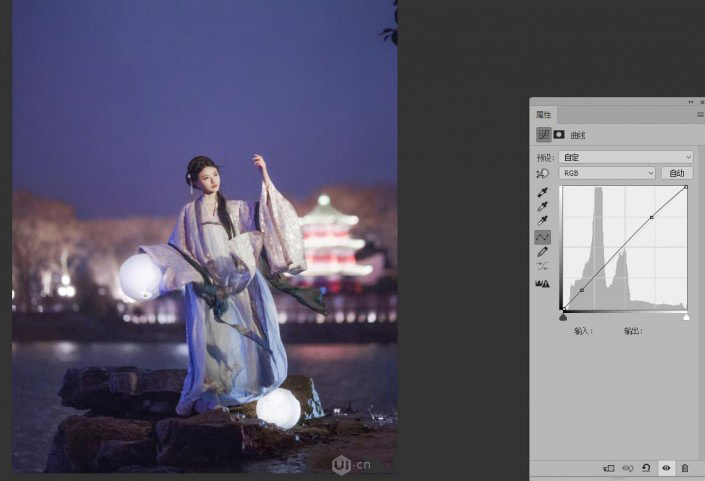The width and height of the screenshot is (705, 481).
Task: Open the preset dropdown showing 自定
Action: [x=626, y=157]
